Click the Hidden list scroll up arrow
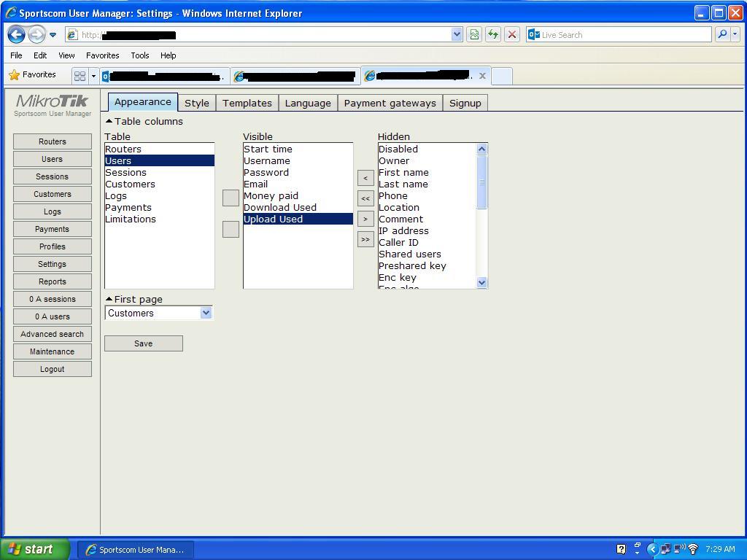 click(481, 149)
